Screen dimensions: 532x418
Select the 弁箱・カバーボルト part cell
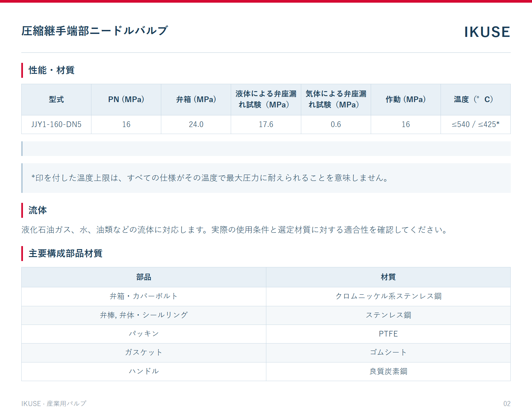144,296
